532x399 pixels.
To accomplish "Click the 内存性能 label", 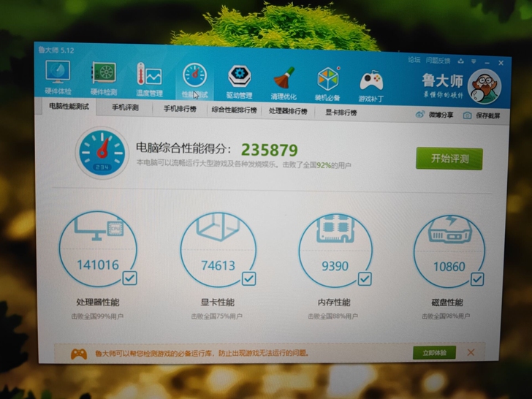I will [x=334, y=302].
